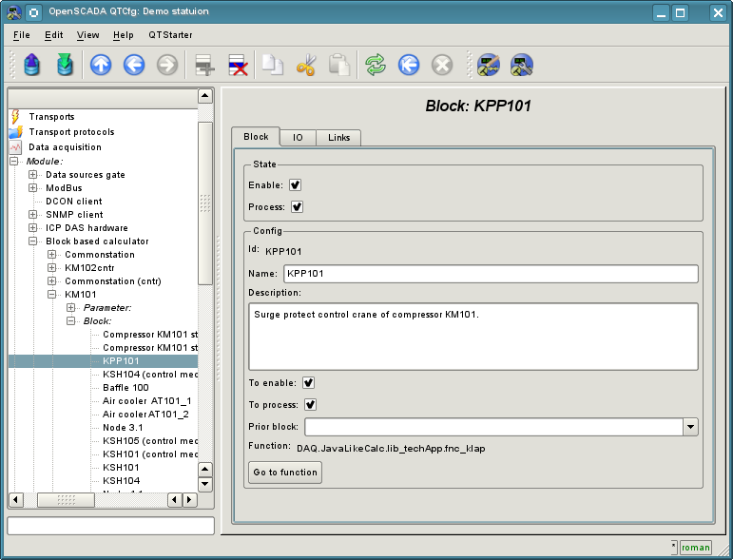Toggle the To enable checkbox
Viewport: 733px width, 560px height.
(x=309, y=383)
